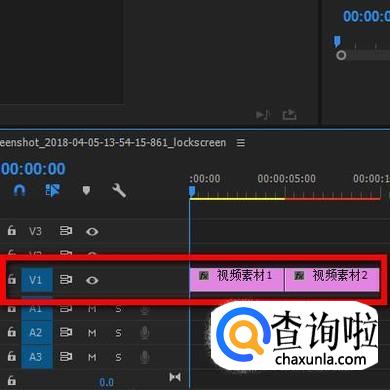Click the V3 track label
The width and height of the screenshot is (390, 390).
click(35, 231)
